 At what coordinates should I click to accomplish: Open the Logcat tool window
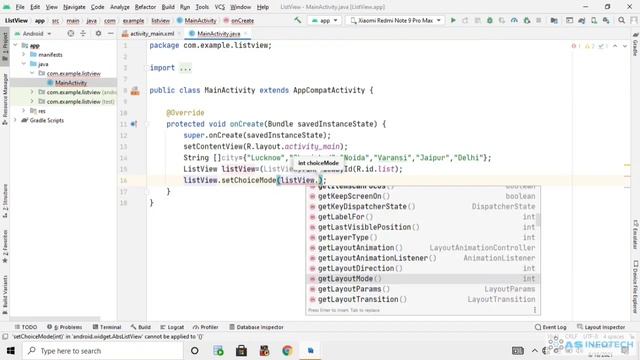click(172, 327)
